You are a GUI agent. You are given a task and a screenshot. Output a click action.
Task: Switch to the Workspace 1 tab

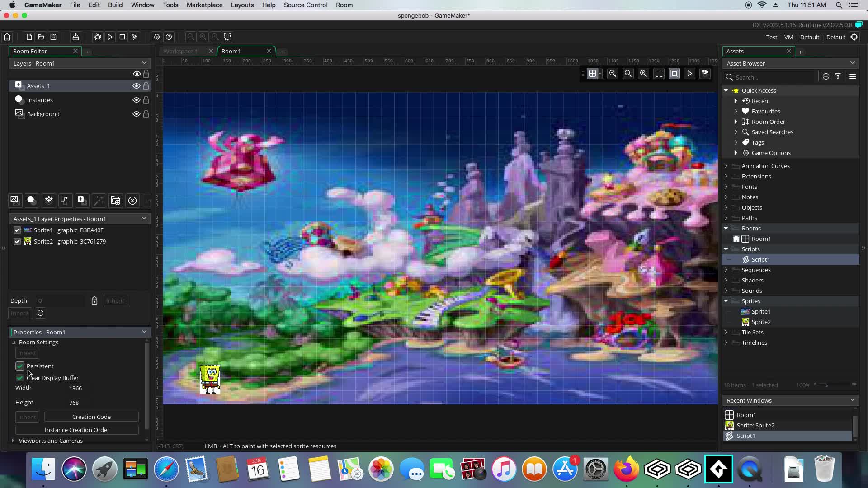pyautogui.click(x=181, y=51)
